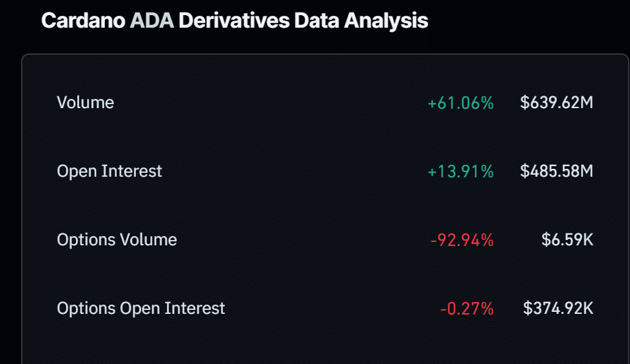The height and width of the screenshot is (364, 630).
Task: Click the -0.27% options open interest change
Action: pos(467,309)
